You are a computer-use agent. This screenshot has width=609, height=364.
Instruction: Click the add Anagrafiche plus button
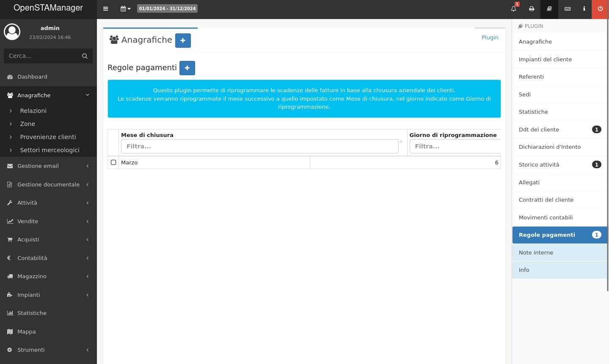point(183,41)
